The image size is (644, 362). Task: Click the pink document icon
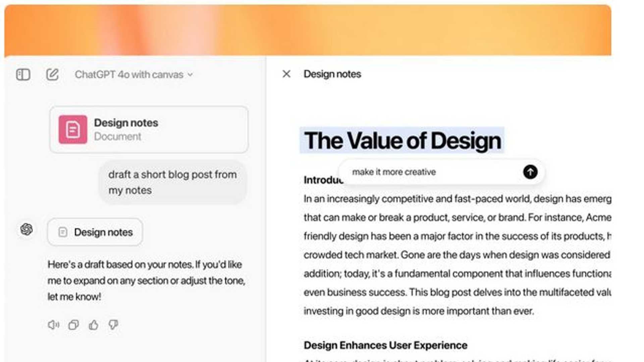pos(73,130)
